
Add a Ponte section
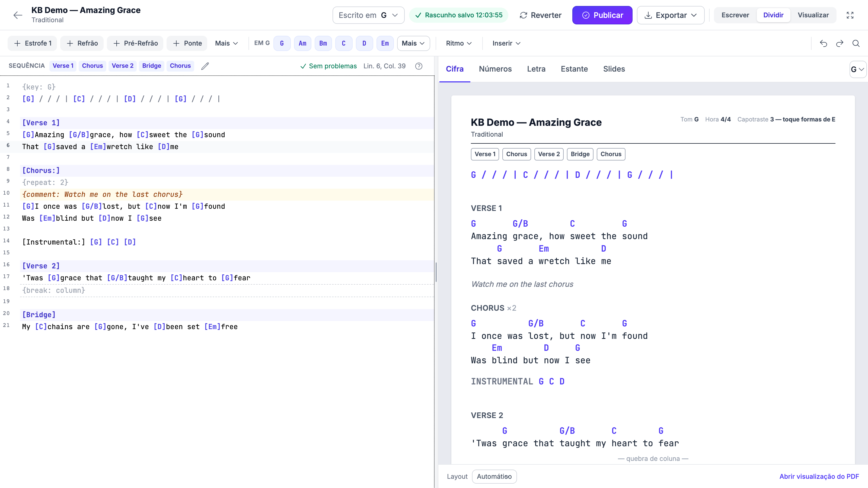point(187,43)
